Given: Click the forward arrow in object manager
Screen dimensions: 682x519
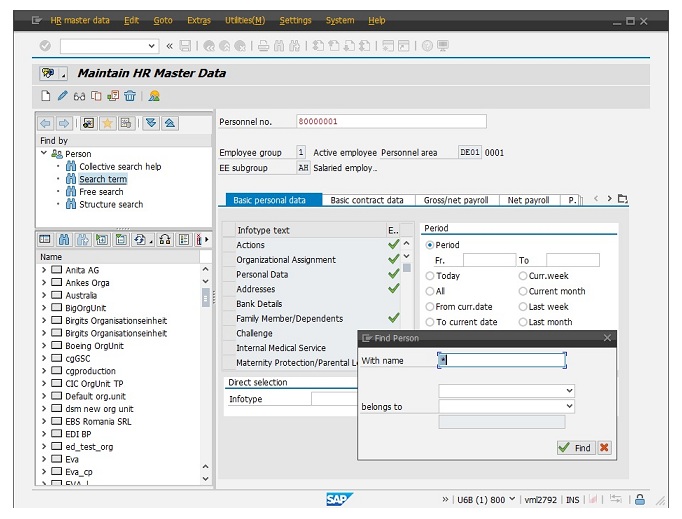Looking at the screenshot, I should (64, 124).
